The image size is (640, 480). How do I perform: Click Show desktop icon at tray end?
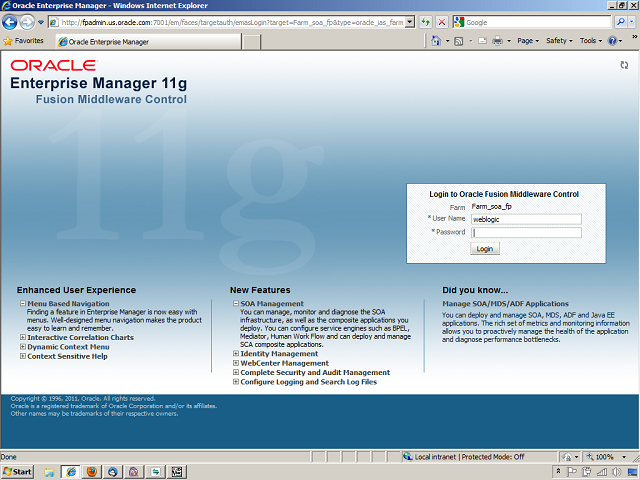point(633,472)
